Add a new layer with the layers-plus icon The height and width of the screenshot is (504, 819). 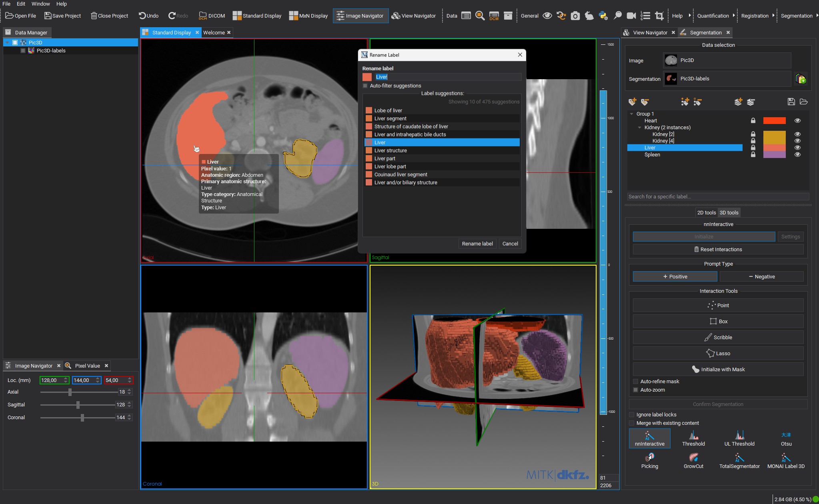(738, 102)
